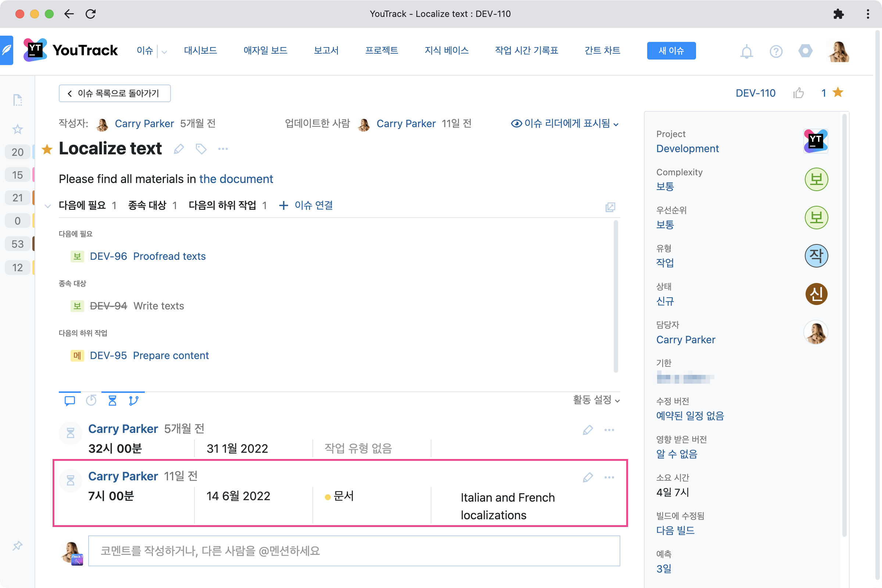The image size is (882, 588).
Task: Open settings via the hexagon icon
Action: [x=806, y=51]
